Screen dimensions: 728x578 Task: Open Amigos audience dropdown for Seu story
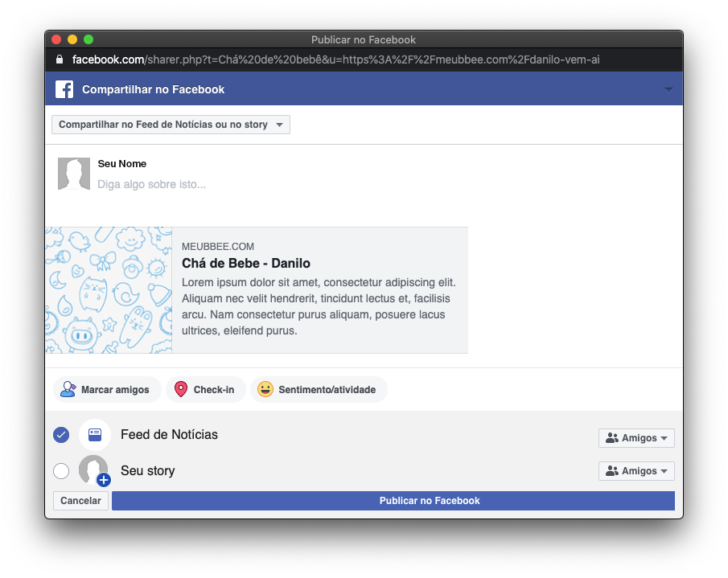(x=636, y=471)
